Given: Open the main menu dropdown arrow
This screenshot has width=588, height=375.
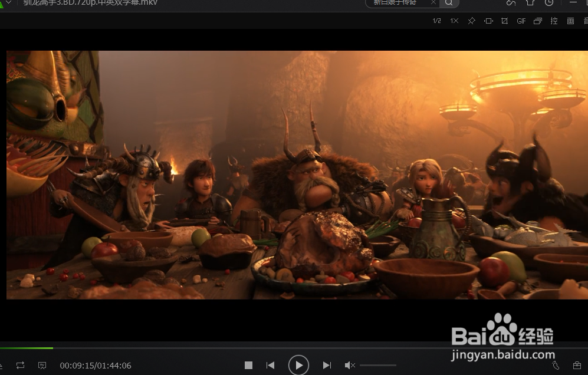Looking at the screenshot, I should pos(9,2).
